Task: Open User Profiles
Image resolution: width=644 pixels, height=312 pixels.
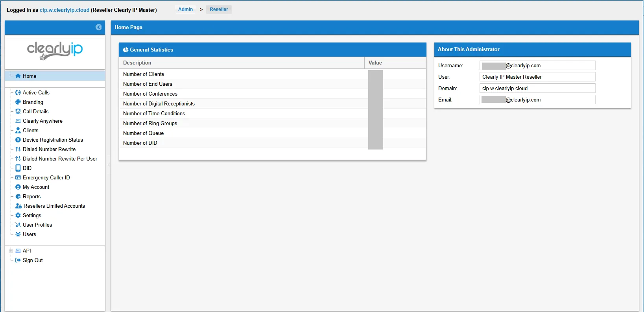Action: (x=37, y=225)
